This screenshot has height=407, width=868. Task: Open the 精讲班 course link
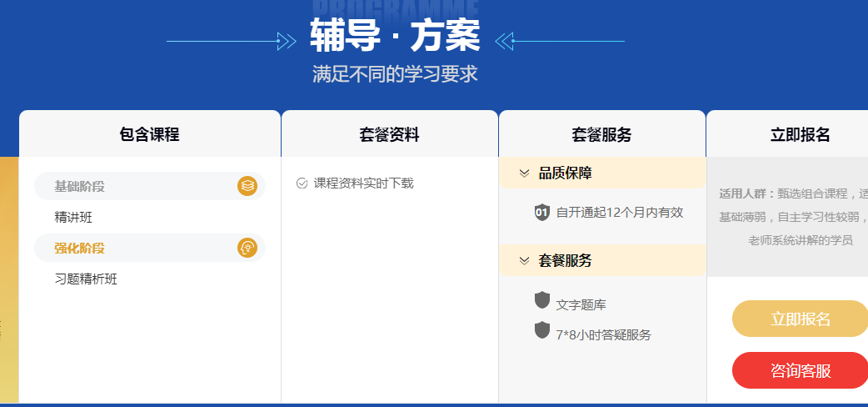point(73,218)
